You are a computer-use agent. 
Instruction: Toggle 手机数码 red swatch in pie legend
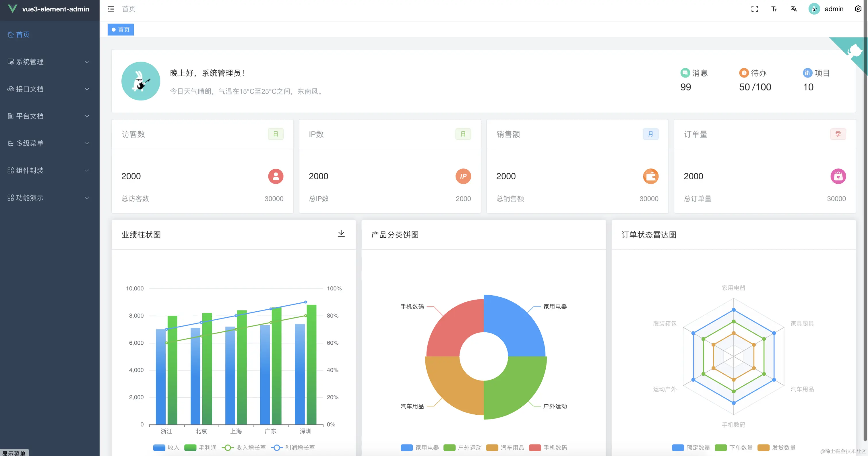click(535, 448)
